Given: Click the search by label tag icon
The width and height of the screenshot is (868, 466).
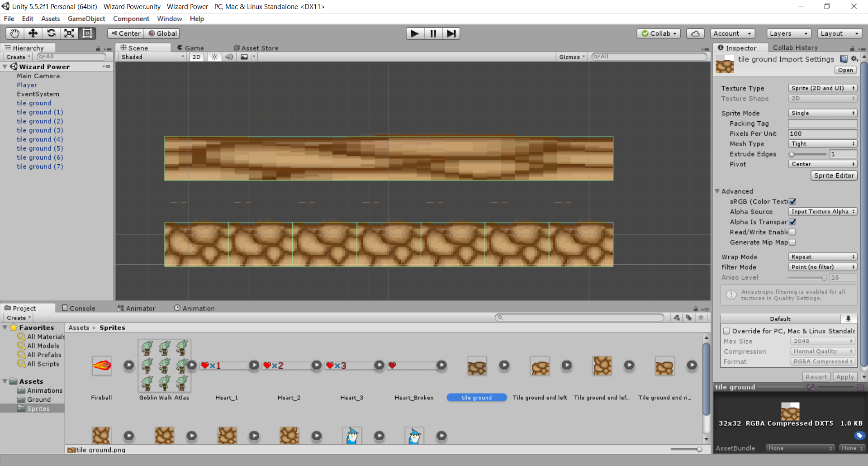Looking at the screenshot, I should (x=689, y=318).
